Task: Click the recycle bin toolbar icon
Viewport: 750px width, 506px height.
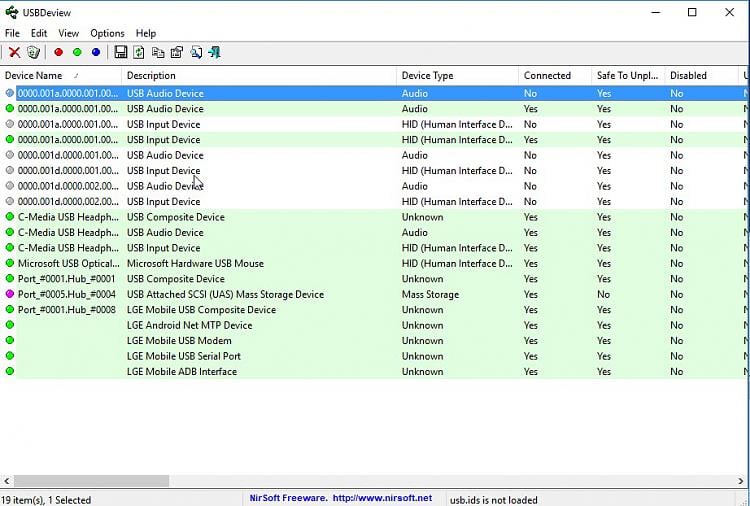Action: [33, 52]
